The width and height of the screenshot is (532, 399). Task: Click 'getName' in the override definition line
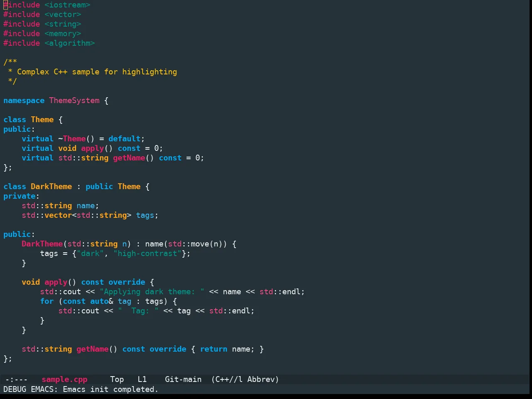click(93, 349)
